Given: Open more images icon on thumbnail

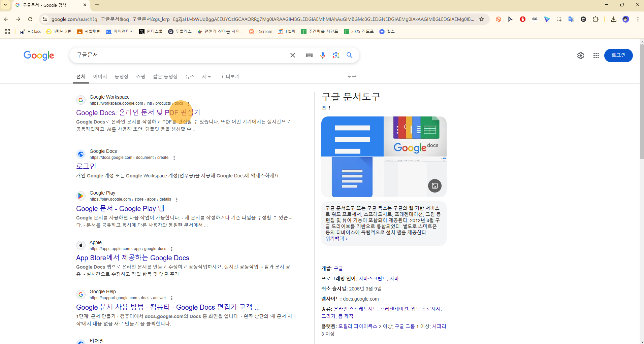Looking at the screenshot, I should click(x=435, y=186).
